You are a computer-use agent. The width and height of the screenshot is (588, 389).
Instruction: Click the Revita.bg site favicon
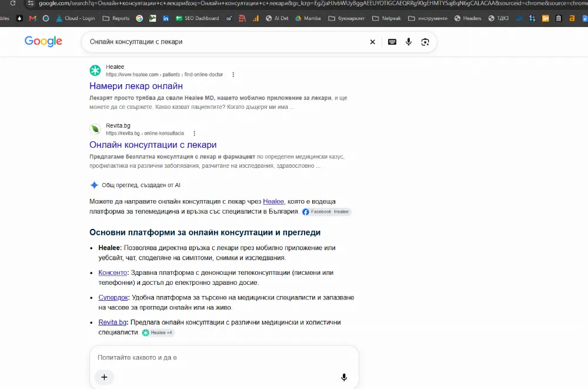(x=95, y=129)
